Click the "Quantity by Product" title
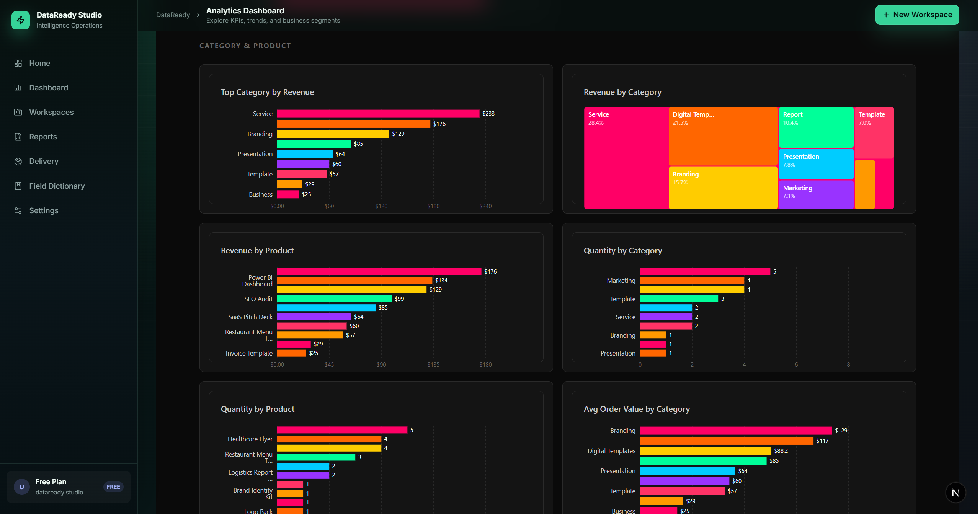The height and width of the screenshot is (514, 980). click(258, 409)
